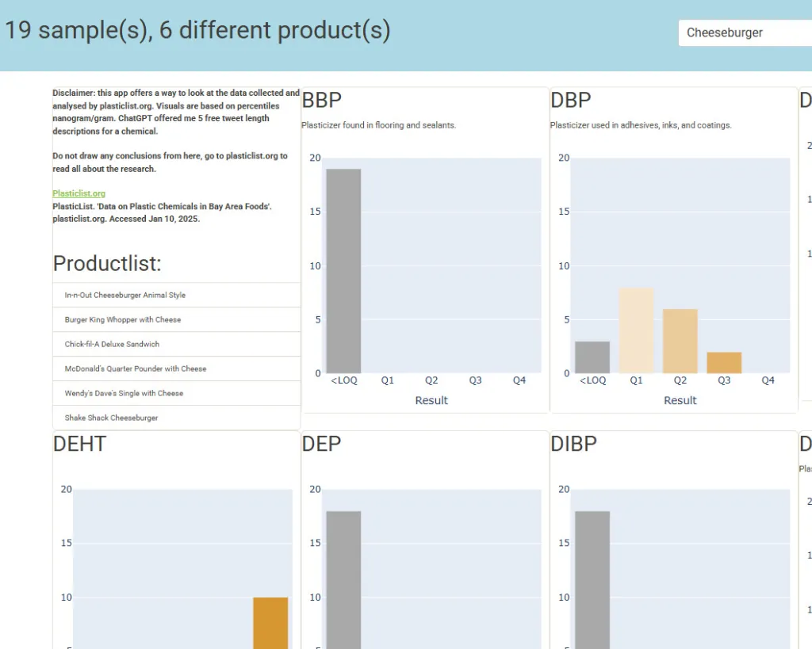Select the Q1 bar in DBP chart
Image resolution: width=812 pixels, height=649 pixels.
point(636,330)
